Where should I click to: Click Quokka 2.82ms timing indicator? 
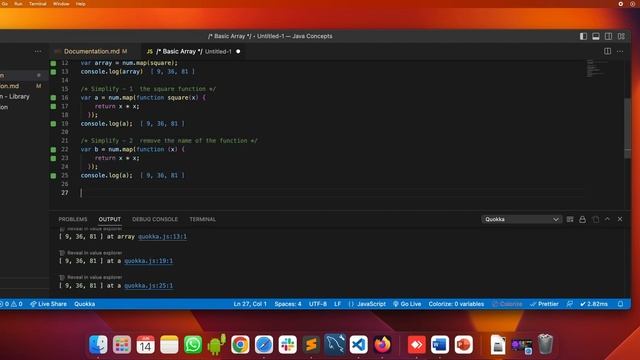[x=594, y=304]
